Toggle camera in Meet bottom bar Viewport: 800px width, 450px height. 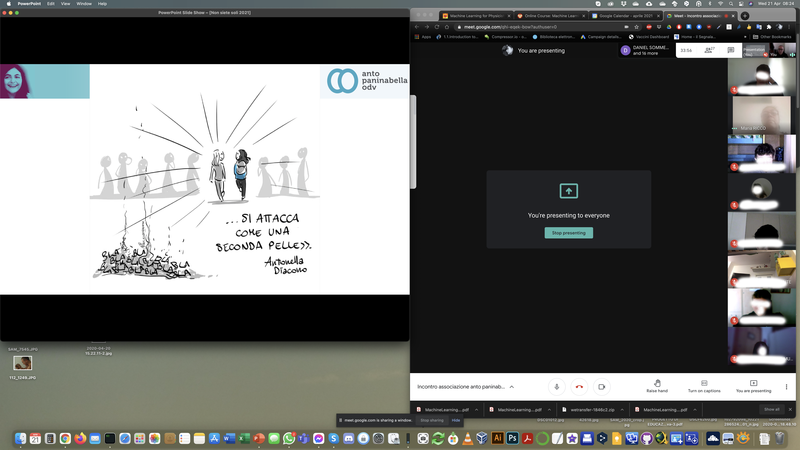click(602, 387)
